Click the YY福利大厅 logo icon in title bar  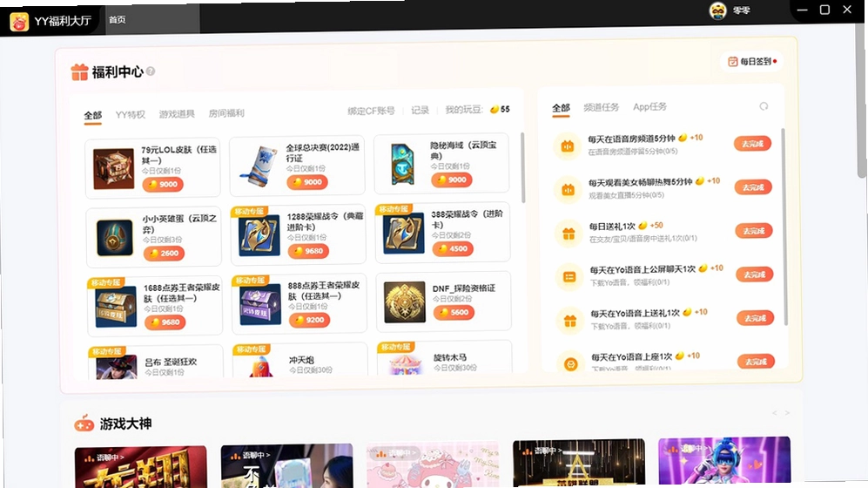click(19, 22)
